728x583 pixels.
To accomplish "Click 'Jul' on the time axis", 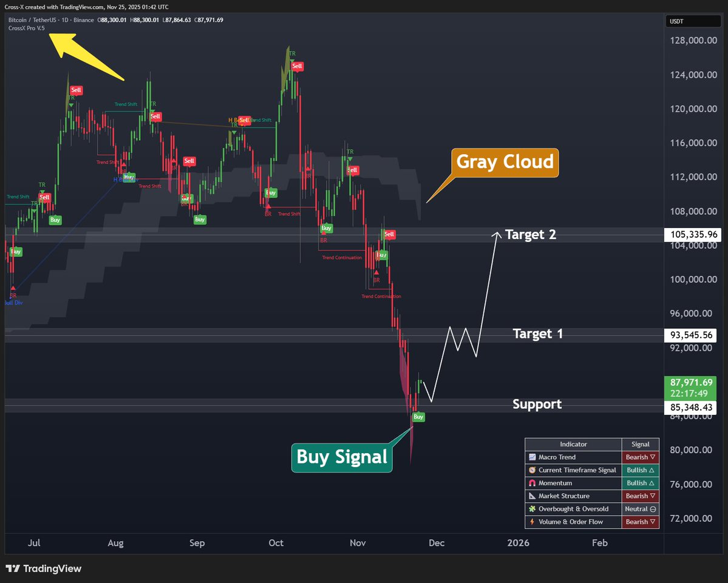I will (34, 543).
